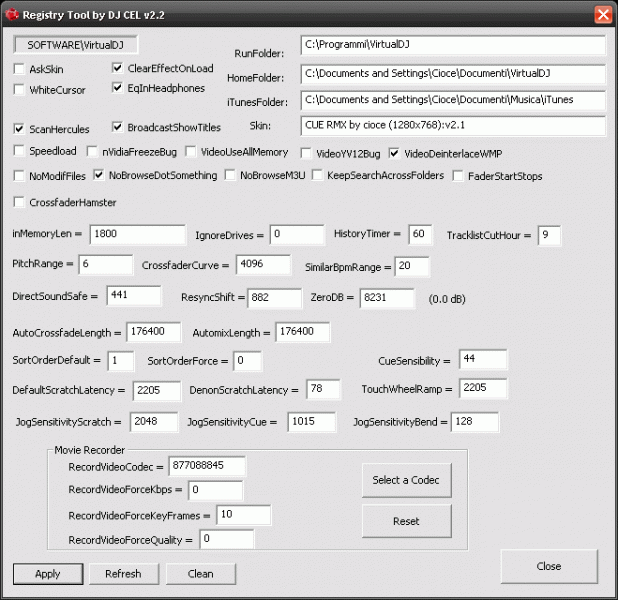The width and height of the screenshot is (618, 600).
Task: Enable VideoYV12Bug checkbox
Action: [x=306, y=154]
